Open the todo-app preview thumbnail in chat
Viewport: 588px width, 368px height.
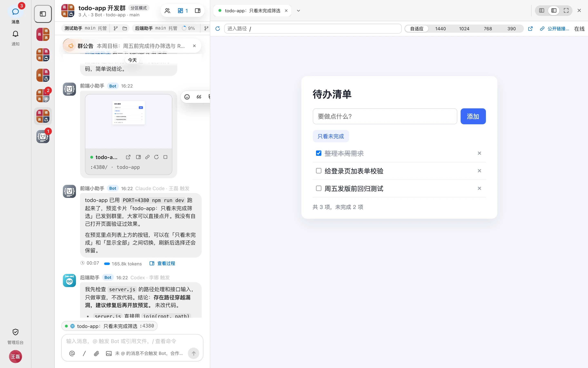[x=129, y=121]
